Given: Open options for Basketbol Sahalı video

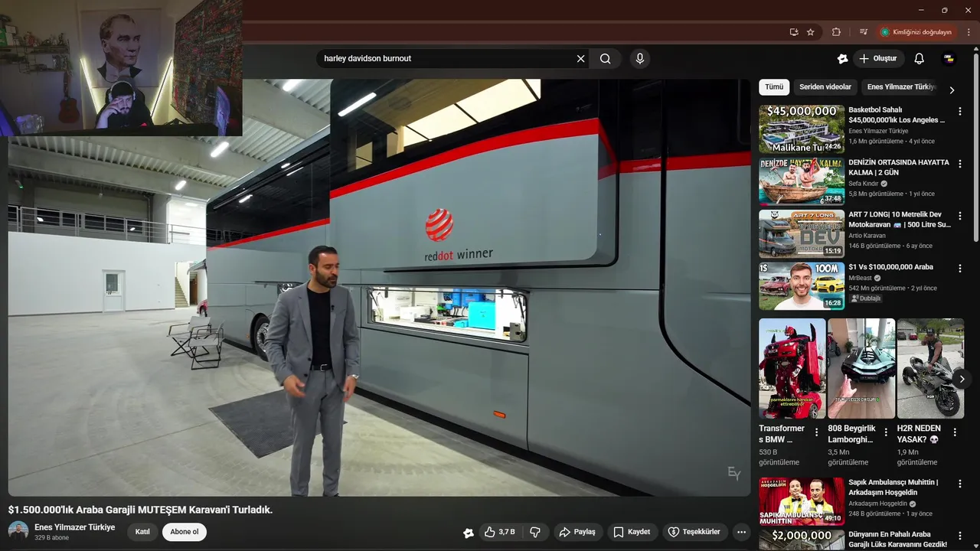Looking at the screenshot, I should coord(960,111).
